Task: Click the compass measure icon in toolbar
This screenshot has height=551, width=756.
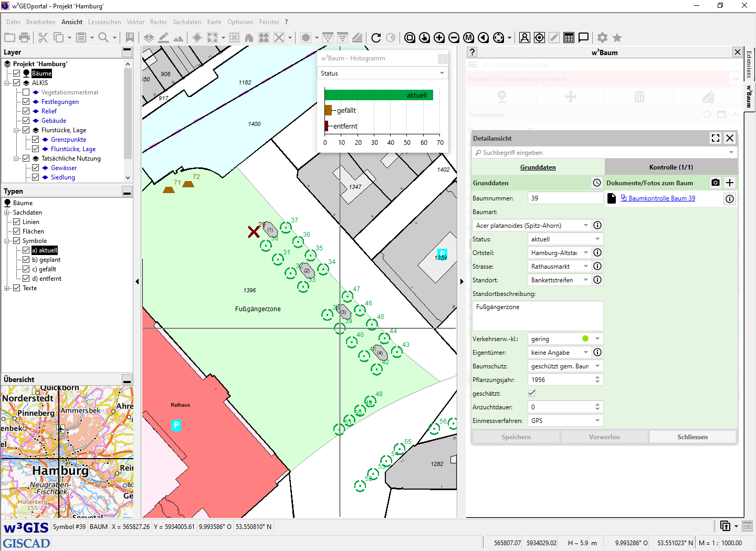Action: [x=524, y=37]
